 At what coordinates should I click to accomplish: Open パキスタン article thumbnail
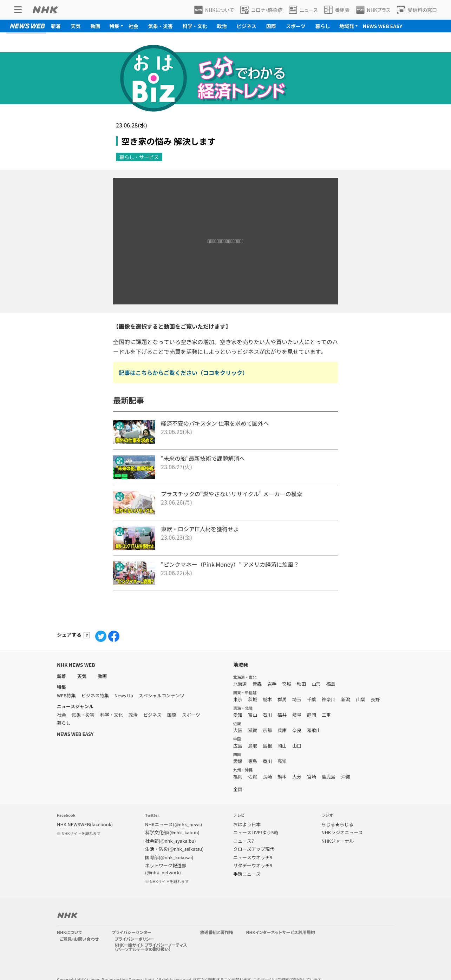coord(134,432)
